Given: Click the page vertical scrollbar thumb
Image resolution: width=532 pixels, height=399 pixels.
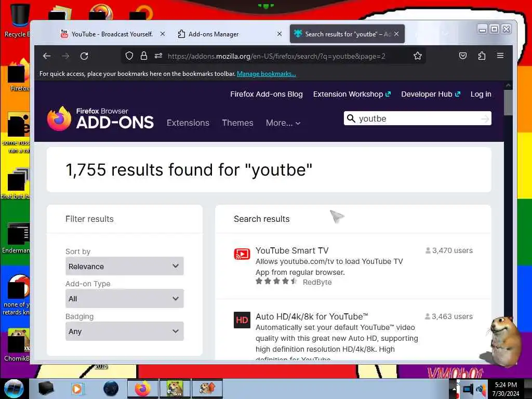Looking at the screenshot, I should 508,102.
